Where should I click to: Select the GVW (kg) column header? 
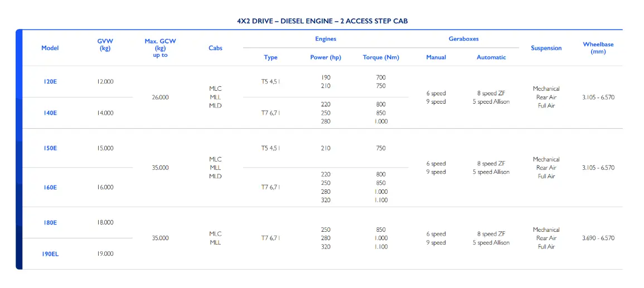click(x=105, y=45)
